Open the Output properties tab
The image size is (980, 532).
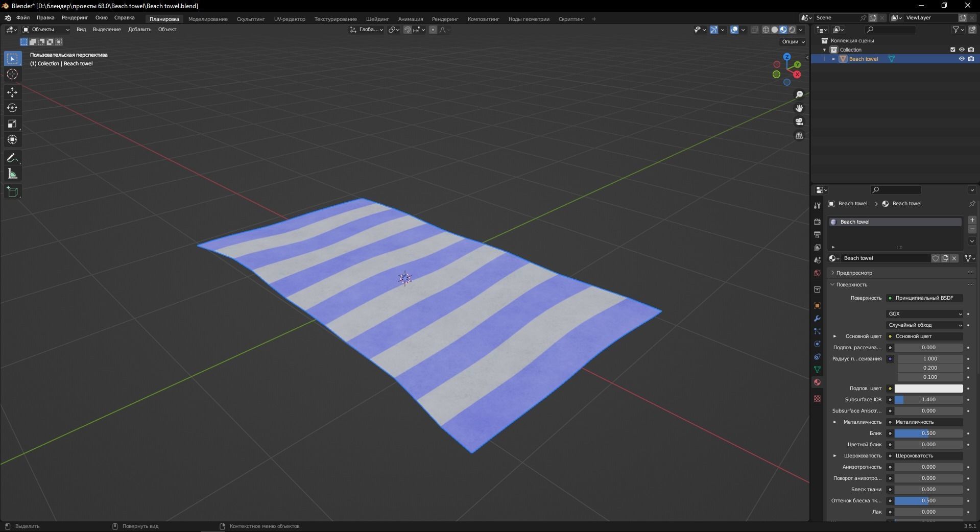tap(817, 234)
